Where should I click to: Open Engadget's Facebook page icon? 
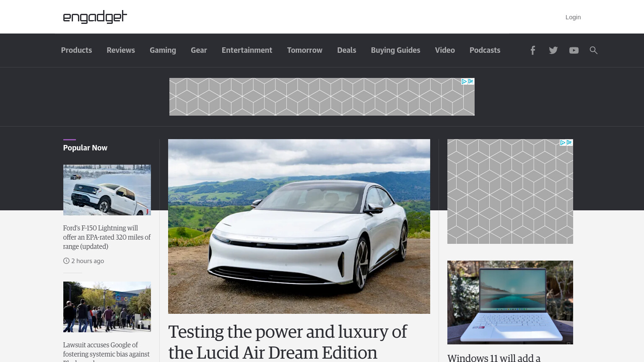click(x=532, y=50)
